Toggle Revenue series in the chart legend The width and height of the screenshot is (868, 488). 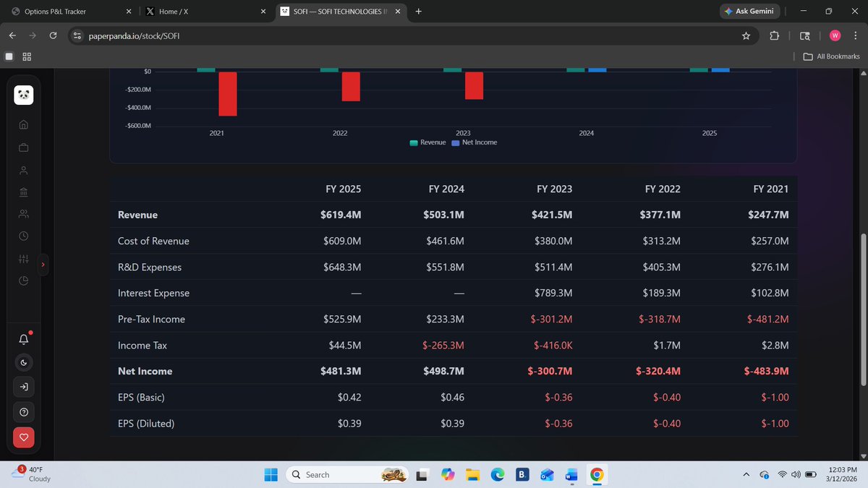click(x=427, y=142)
